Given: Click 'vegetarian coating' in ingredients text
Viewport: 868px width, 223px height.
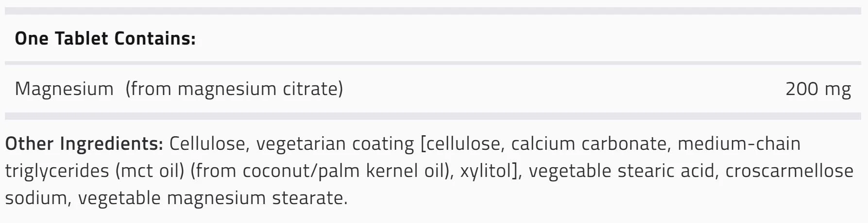Looking at the screenshot, I should pos(335,144).
